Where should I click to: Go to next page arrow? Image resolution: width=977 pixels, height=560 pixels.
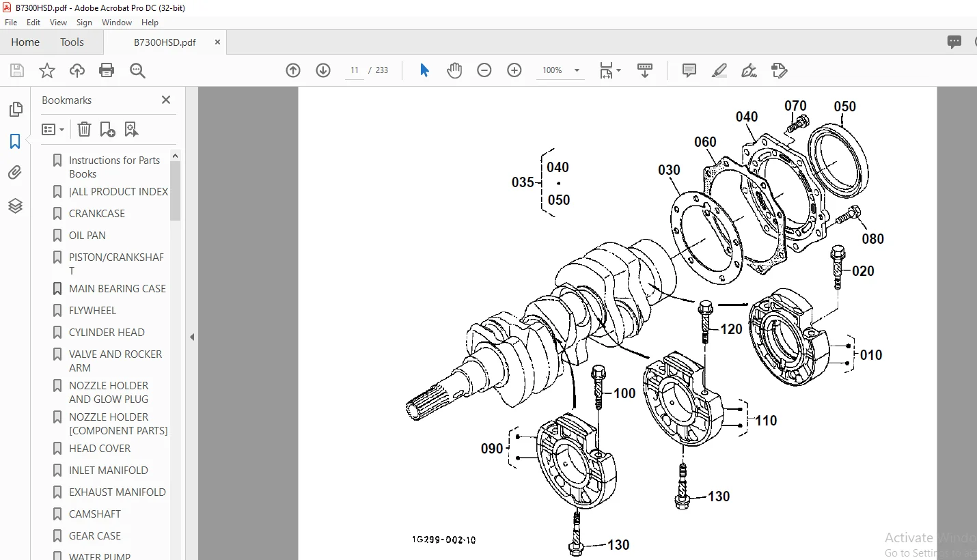(x=323, y=70)
